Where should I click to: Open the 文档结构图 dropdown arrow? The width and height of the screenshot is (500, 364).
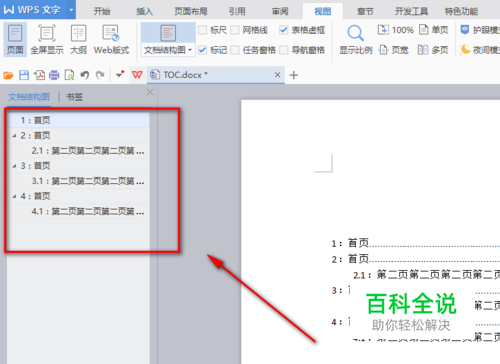(190, 50)
